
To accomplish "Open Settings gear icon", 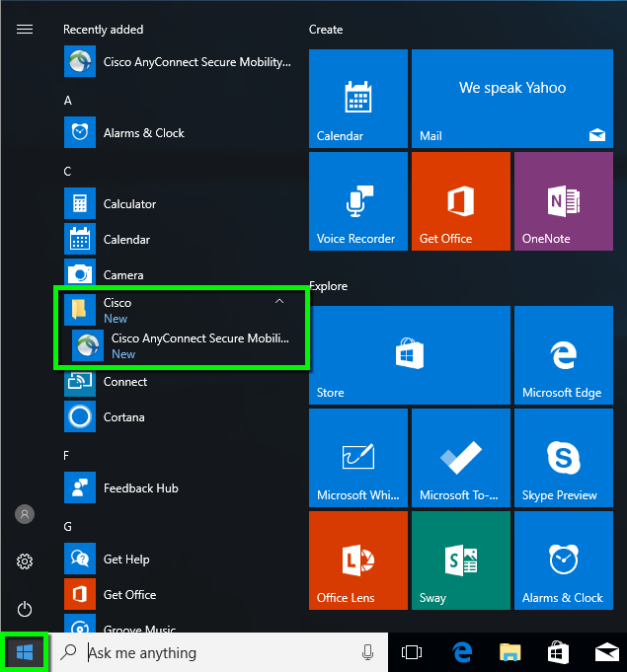I will (x=25, y=561).
